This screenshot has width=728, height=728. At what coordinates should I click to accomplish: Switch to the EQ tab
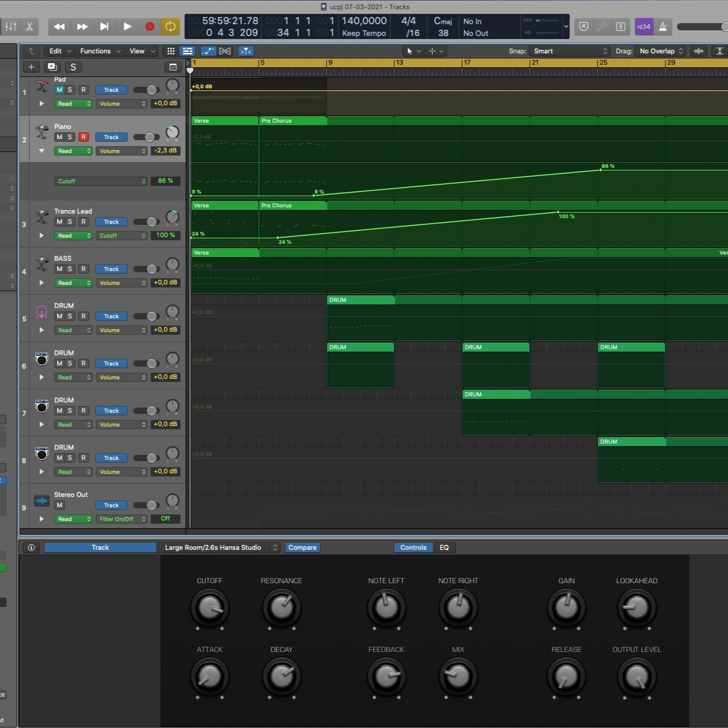(x=444, y=547)
